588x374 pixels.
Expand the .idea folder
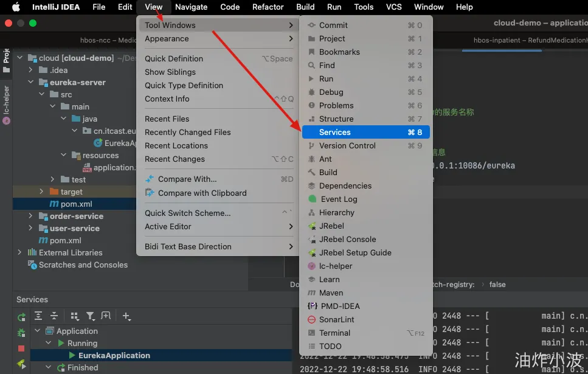[31, 70]
